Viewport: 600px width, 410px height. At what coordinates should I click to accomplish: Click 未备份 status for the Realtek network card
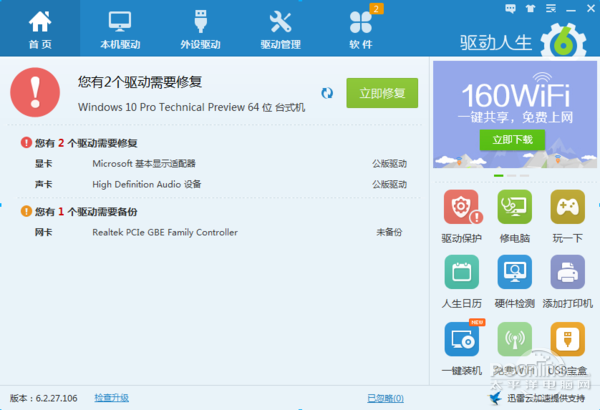click(389, 232)
